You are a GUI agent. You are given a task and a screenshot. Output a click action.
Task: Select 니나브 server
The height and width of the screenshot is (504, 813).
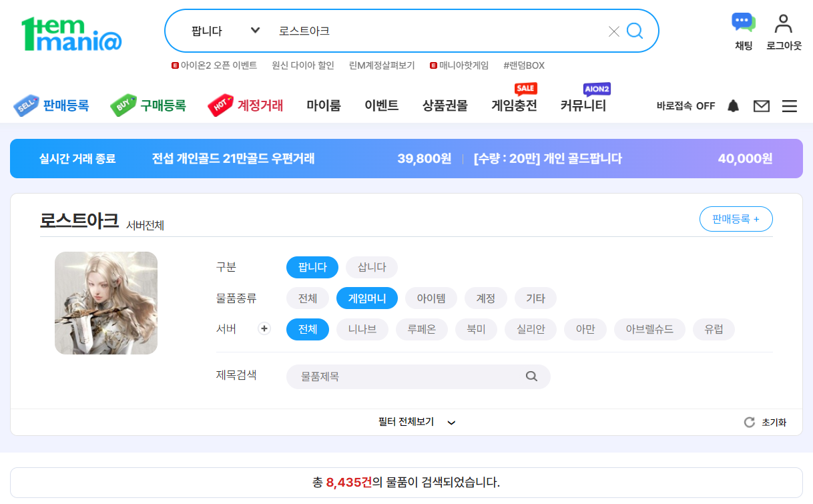pyautogui.click(x=362, y=329)
